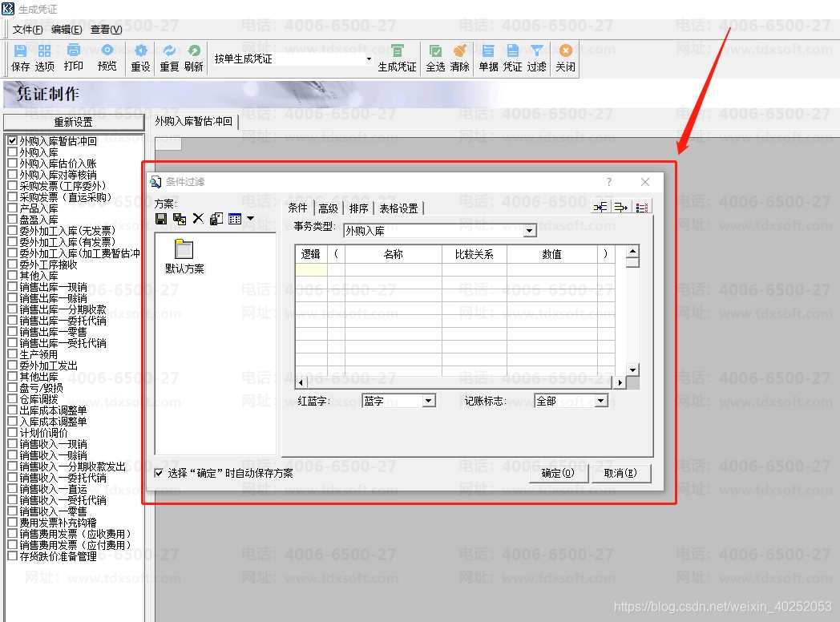840x622 pixels.
Task: Click the 单据 (Document) toolbar icon
Action: tap(488, 58)
